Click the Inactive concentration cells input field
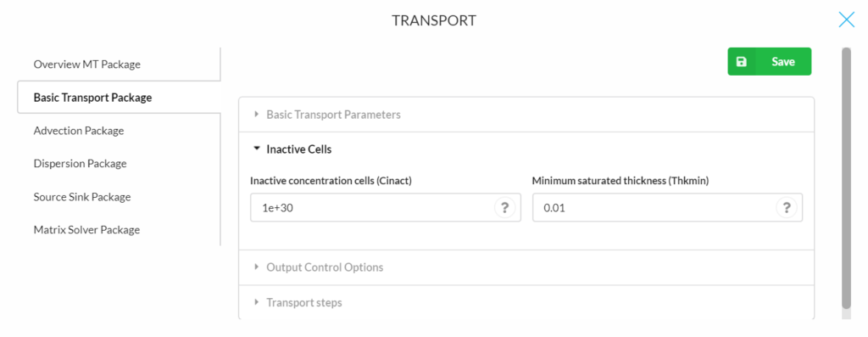The height and width of the screenshot is (337, 868). coord(386,208)
